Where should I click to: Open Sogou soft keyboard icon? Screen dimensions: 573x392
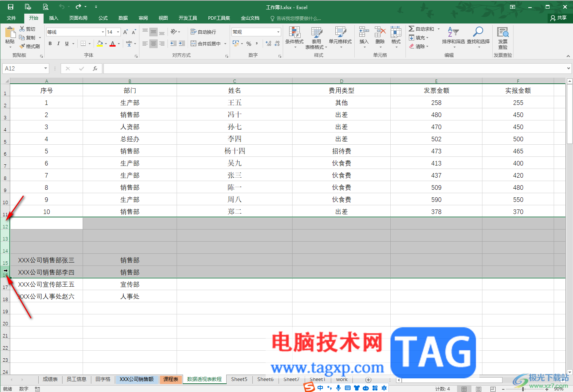[x=348, y=388]
